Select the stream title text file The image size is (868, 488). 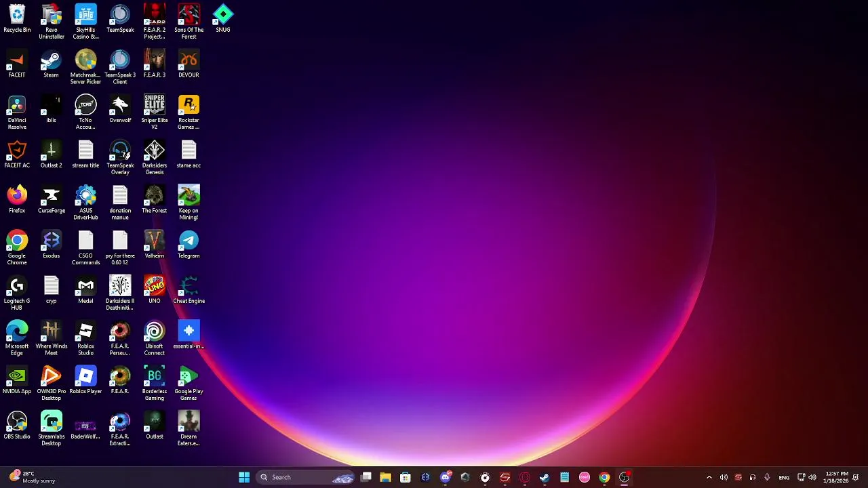pyautogui.click(x=85, y=155)
